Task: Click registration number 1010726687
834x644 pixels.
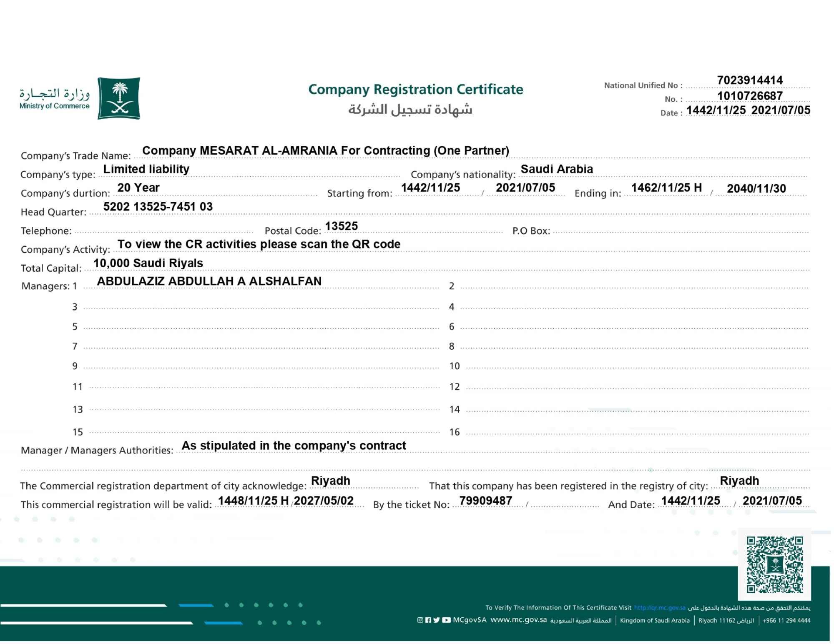Action: (750, 96)
